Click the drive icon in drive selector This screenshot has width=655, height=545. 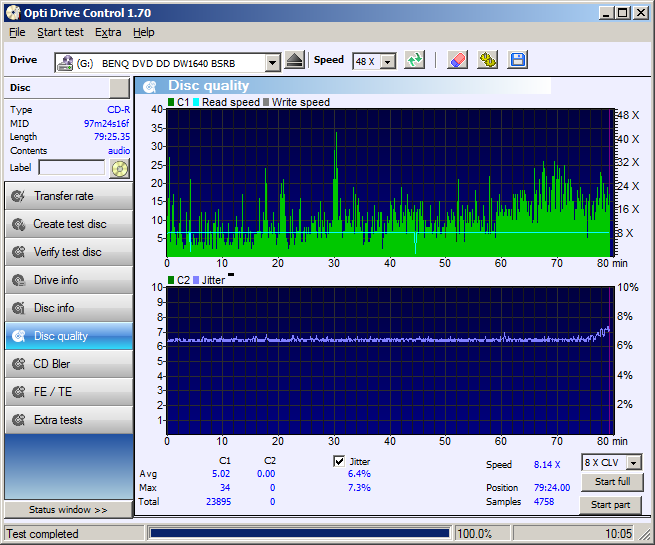coord(65,63)
